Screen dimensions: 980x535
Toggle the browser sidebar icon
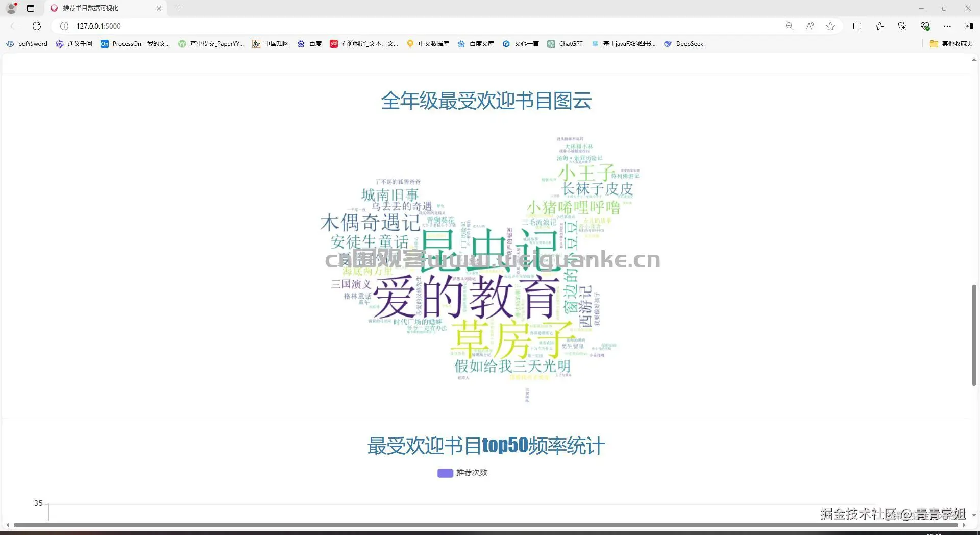pos(968,26)
